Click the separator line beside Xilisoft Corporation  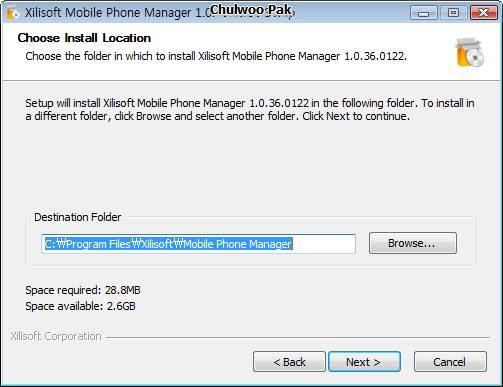(x=298, y=337)
